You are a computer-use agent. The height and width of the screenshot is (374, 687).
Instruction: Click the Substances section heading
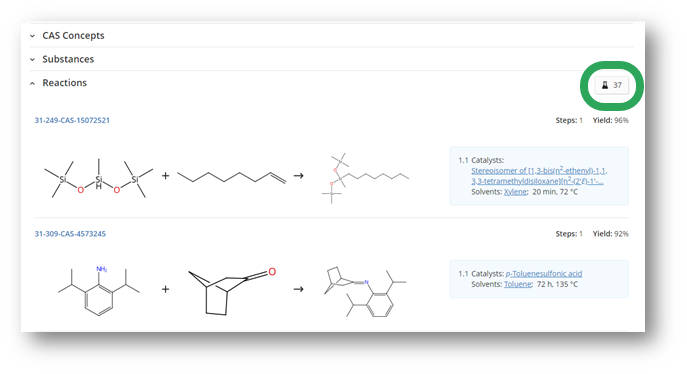click(68, 59)
